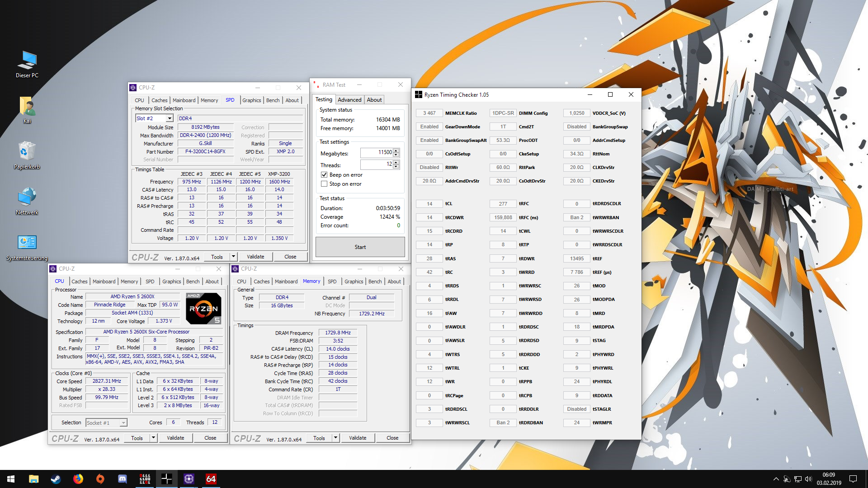This screenshot has height=488, width=868.
Task: Open the Socket #1 selection dropdown
Action: click(123, 423)
